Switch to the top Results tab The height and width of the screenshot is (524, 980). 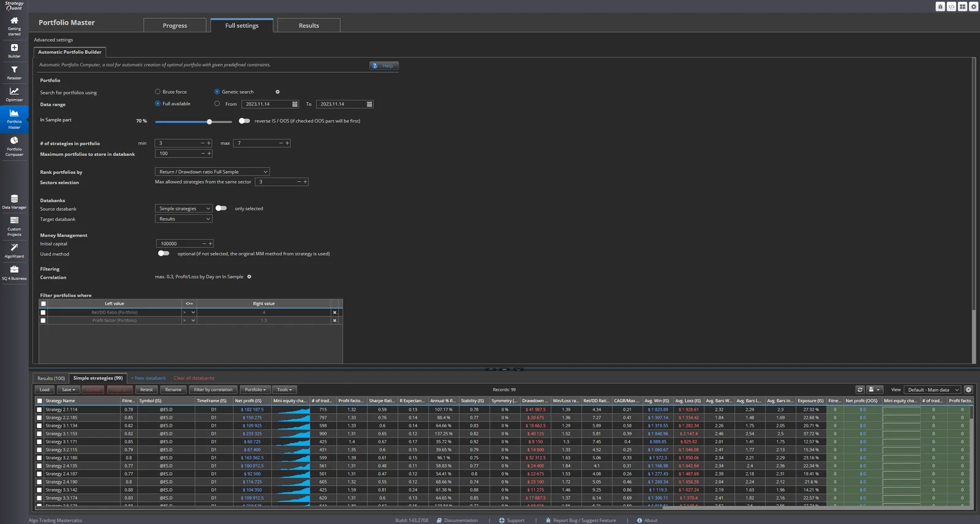309,25
